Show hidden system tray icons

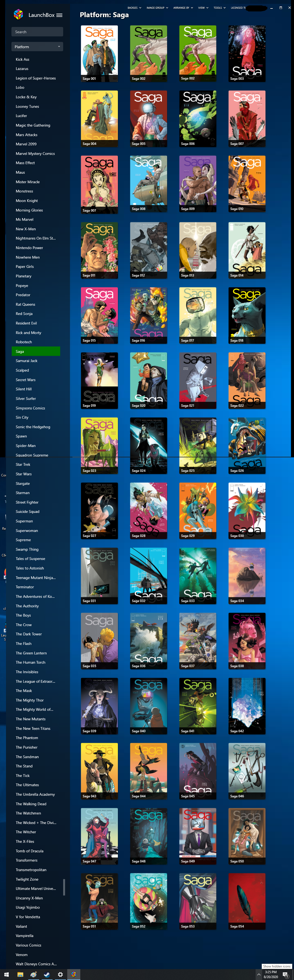pyautogui.click(x=259, y=974)
